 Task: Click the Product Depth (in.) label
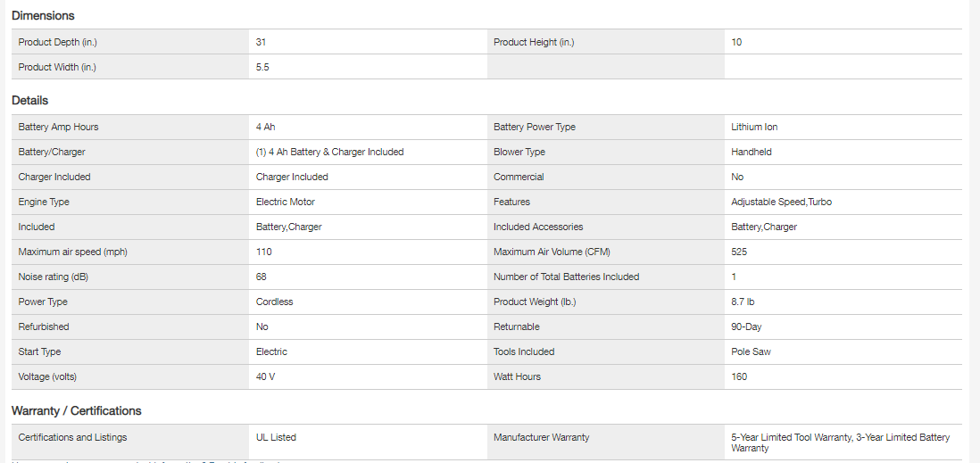click(x=58, y=42)
